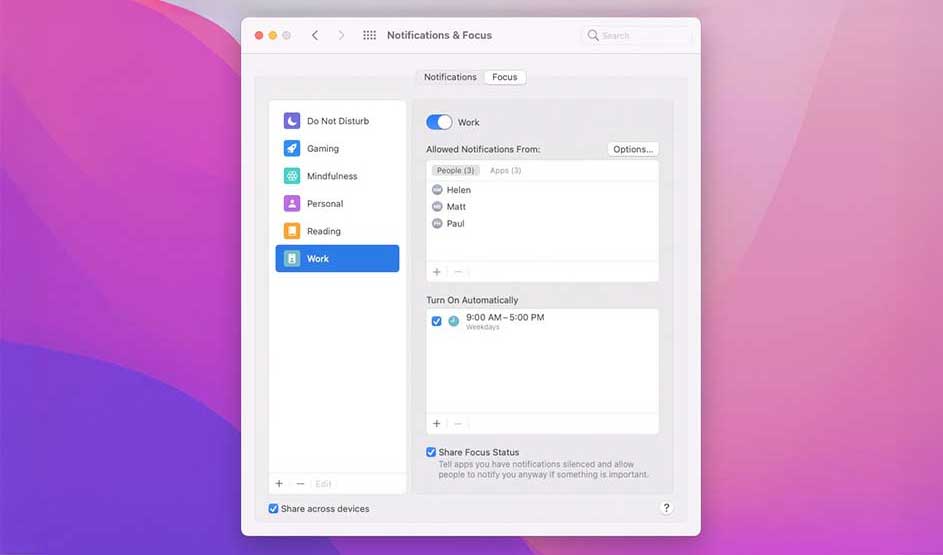Close the window with red button
The height and width of the screenshot is (555, 943).
tap(259, 35)
